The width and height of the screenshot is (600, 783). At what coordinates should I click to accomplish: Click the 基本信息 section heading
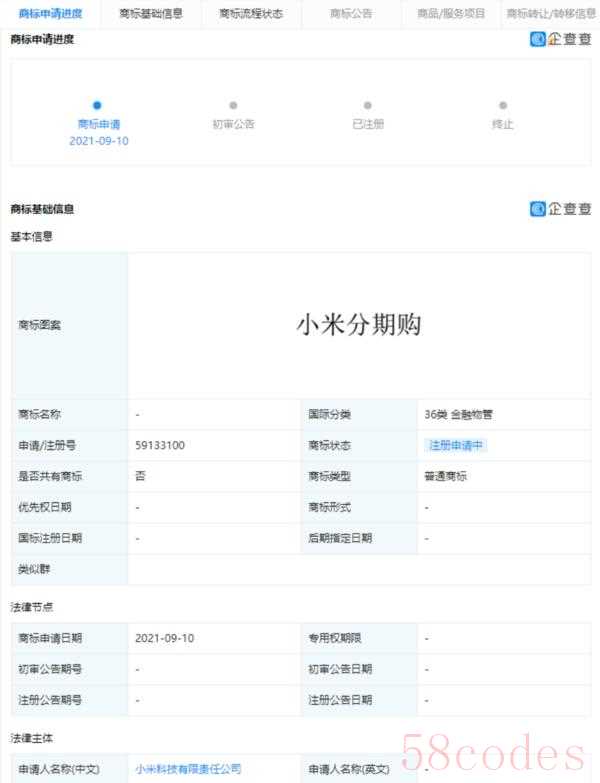click(31, 237)
